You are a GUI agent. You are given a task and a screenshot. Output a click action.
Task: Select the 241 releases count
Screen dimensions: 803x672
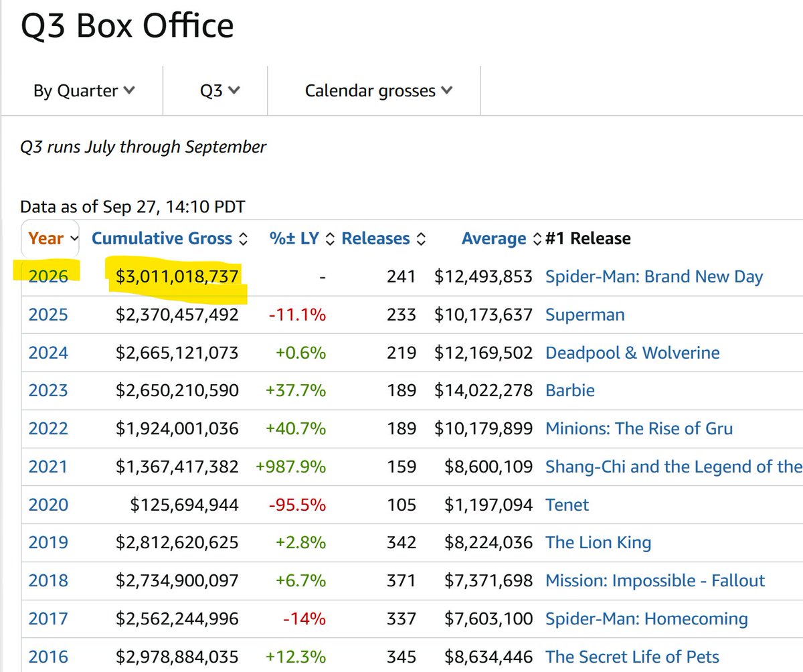click(x=401, y=276)
